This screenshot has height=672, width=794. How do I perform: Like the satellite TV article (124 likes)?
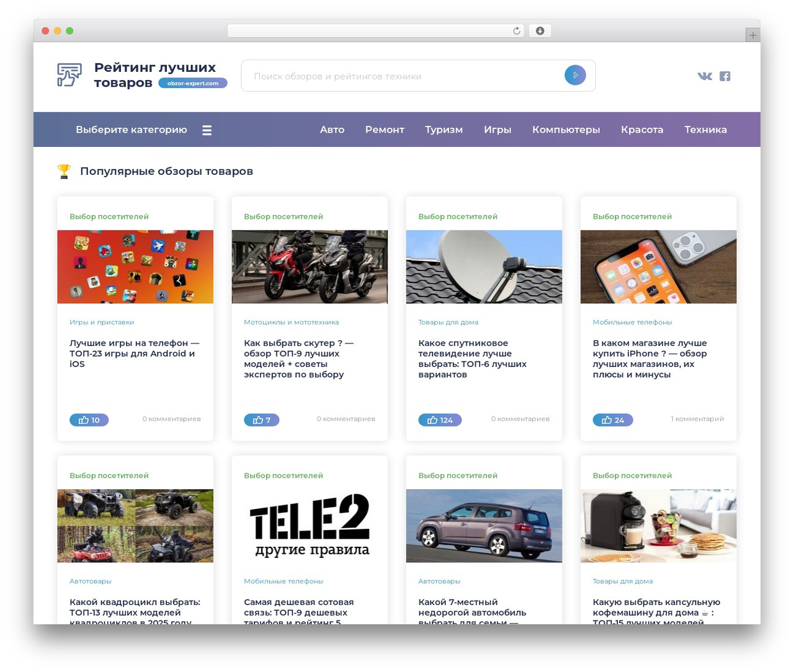[x=440, y=420]
